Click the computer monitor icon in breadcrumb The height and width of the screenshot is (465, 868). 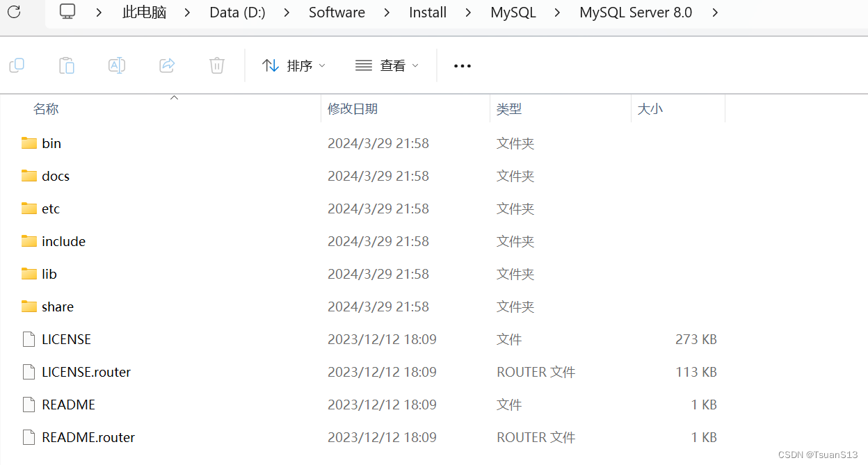click(x=67, y=12)
